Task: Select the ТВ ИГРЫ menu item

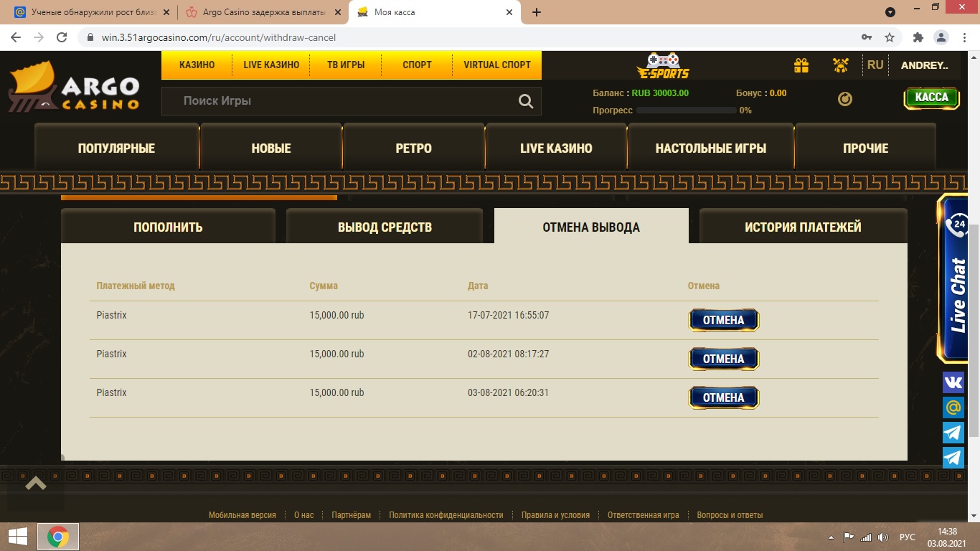Action: click(346, 65)
